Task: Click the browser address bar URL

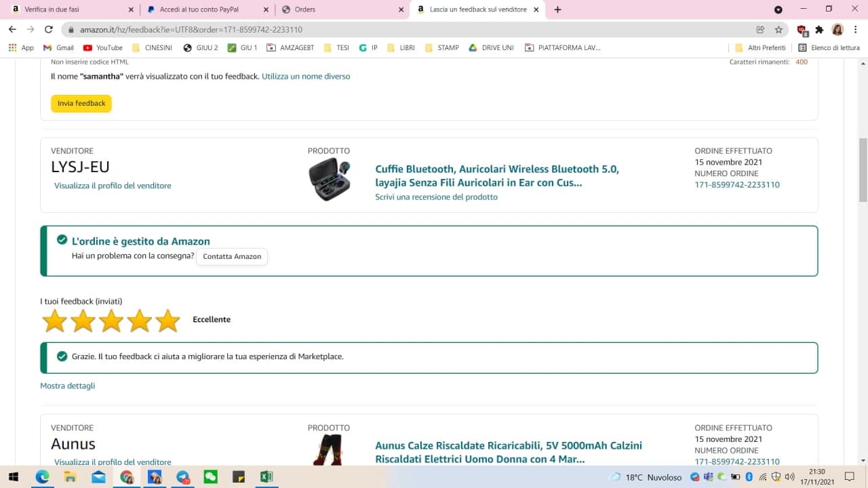Action: coord(191,30)
